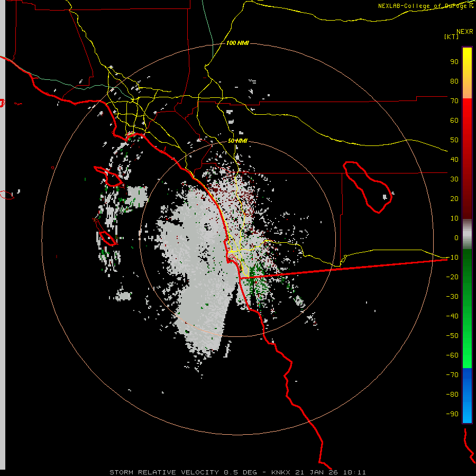Click the 50 NMI range ring label

click(x=237, y=141)
